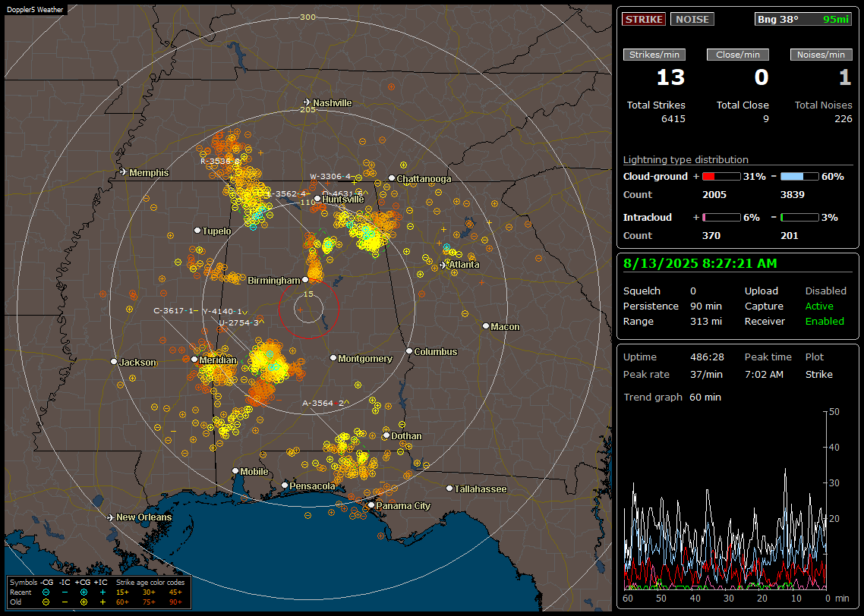This screenshot has height=616, width=864.
Task: Click the Total Strikes 6415 count
Action: (673, 119)
